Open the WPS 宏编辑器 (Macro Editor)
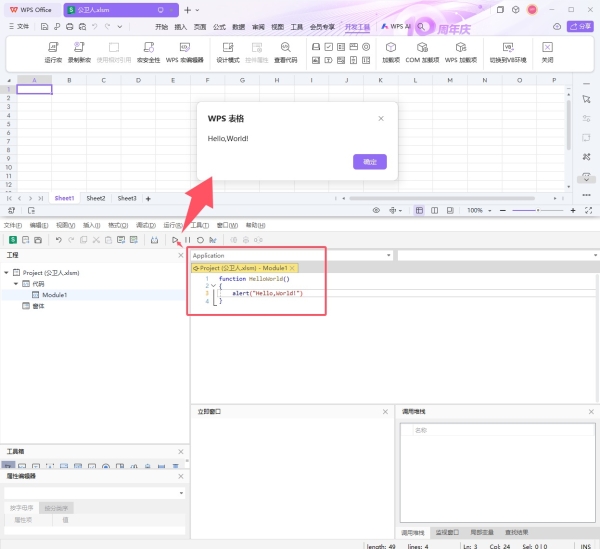 (184, 52)
